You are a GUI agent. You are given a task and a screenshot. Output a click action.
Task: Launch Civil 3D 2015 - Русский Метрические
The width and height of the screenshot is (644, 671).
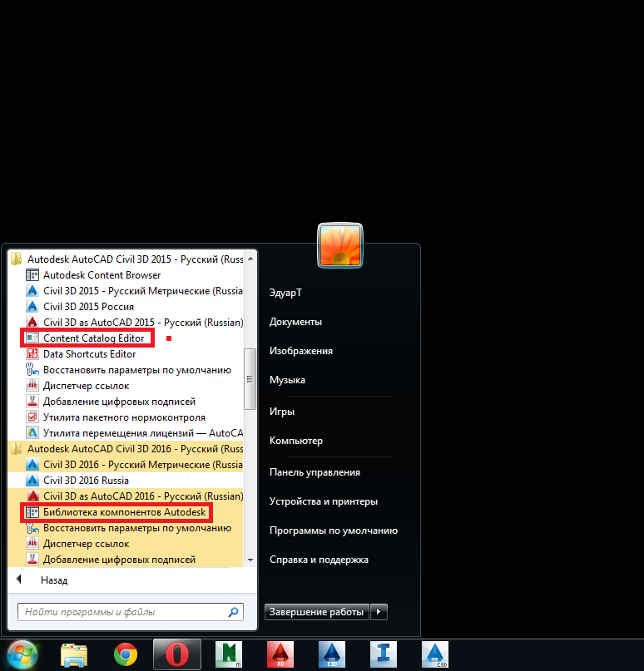point(134,291)
